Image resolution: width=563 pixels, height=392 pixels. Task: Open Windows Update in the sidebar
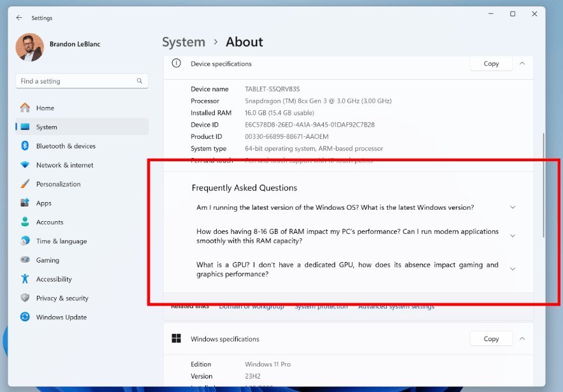click(82, 317)
